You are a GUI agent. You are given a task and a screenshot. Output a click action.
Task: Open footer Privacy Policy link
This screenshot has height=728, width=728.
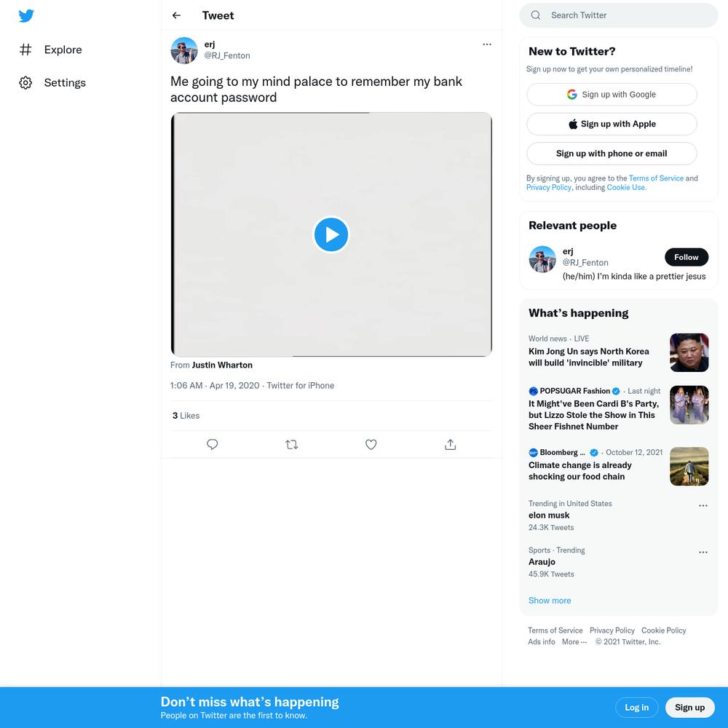612,630
